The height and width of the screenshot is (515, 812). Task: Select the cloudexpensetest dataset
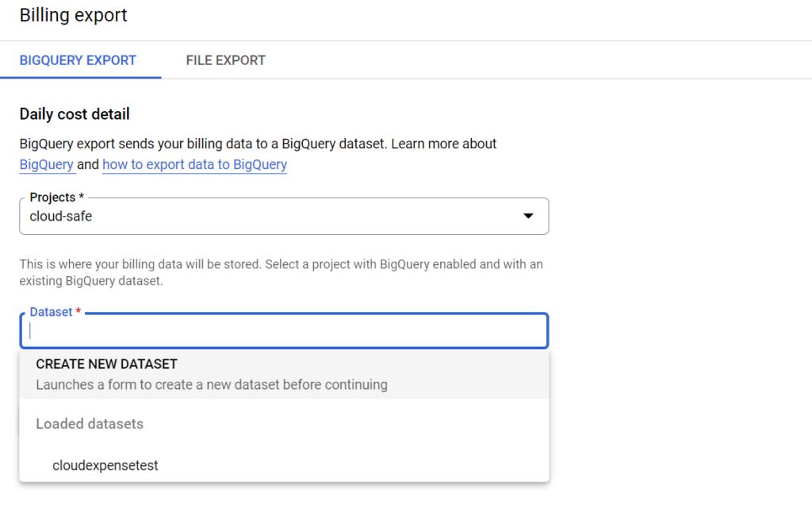click(284, 465)
